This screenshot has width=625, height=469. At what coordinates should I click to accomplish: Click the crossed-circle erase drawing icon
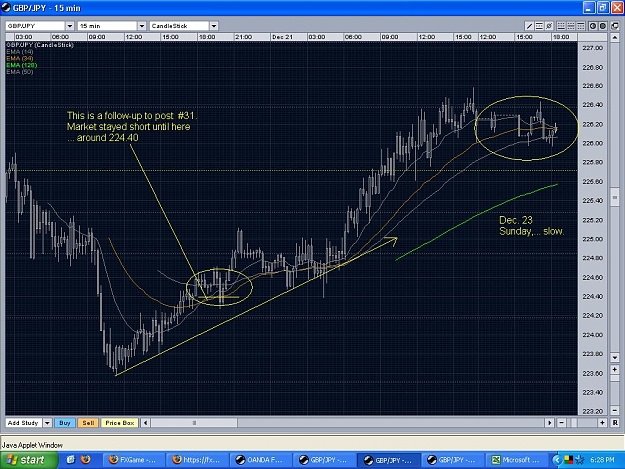click(x=549, y=26)
